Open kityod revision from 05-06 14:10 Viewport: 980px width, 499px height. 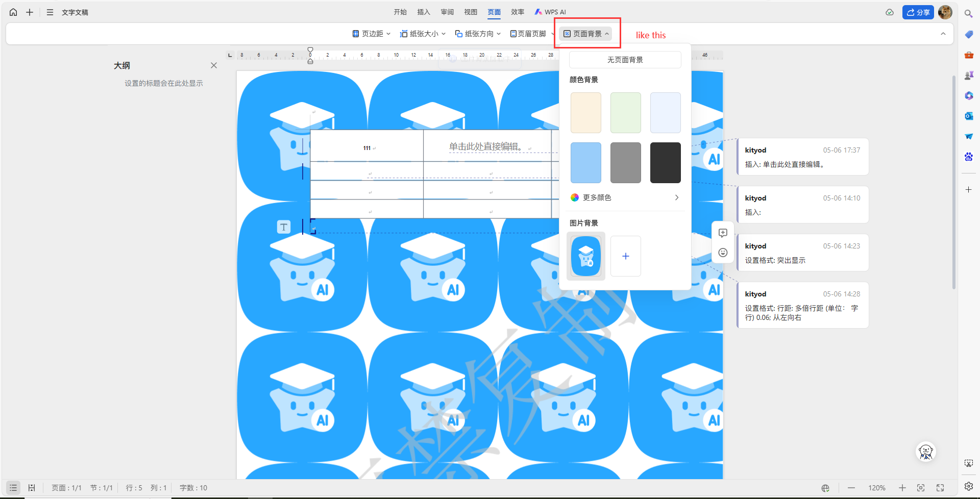(803, 205)
